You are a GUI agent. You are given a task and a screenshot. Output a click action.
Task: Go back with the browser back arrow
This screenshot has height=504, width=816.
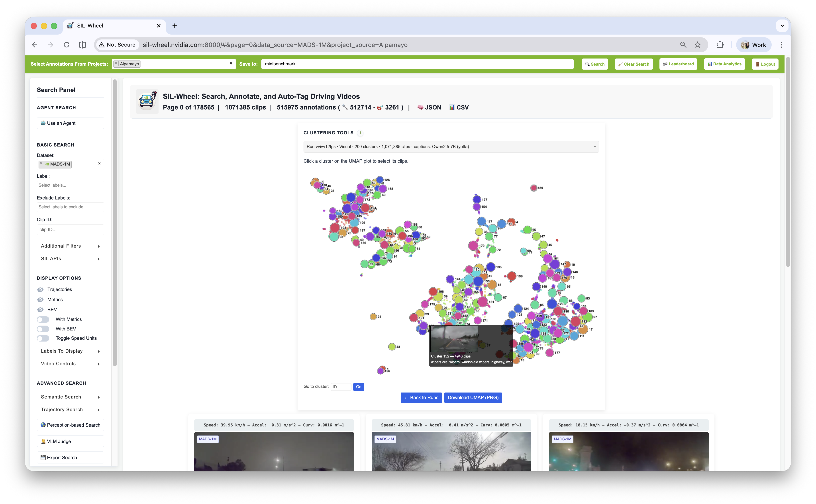tap(35, 45)
